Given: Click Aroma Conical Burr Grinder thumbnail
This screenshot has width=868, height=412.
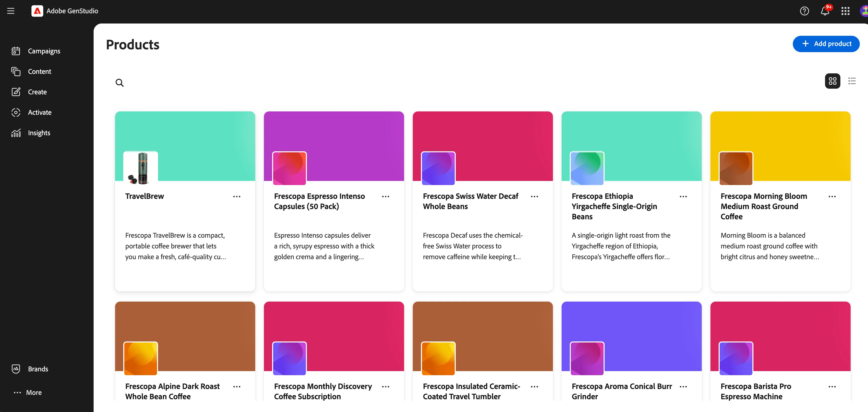Looking at the screenshot, I should coord(587,358).
